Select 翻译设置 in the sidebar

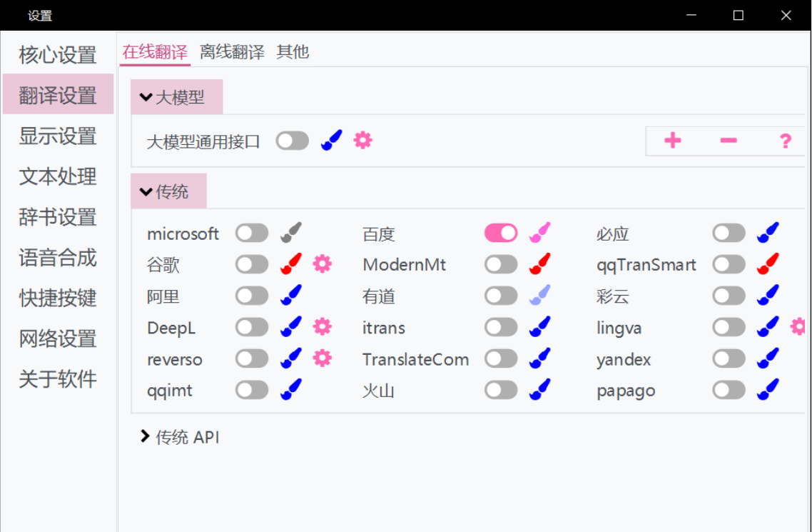click(x=58, y=94)
